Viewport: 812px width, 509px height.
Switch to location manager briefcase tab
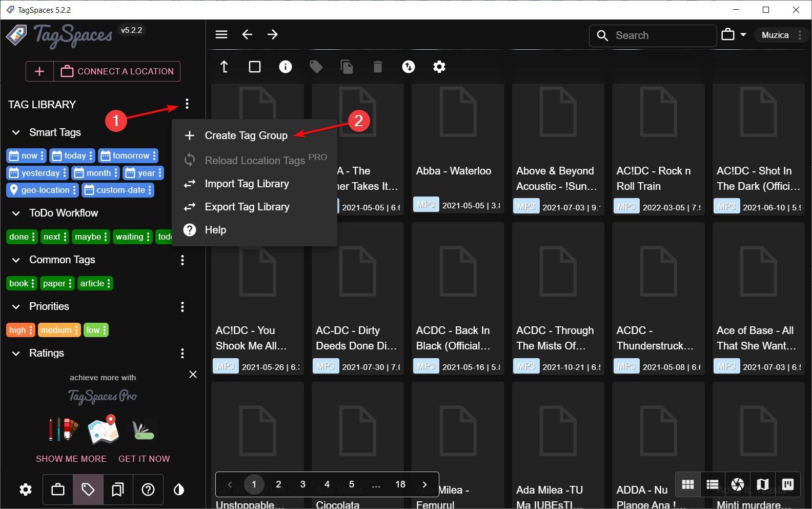(x=58, y=490)
